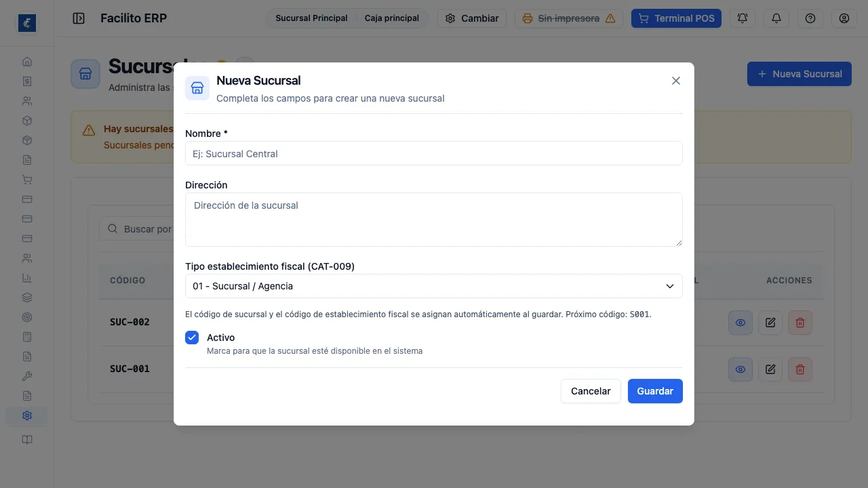Image resolution: width=868 pixels, height=488 pixels.
Task: Click the SUC-002 code cell
Action: (130, 322)
